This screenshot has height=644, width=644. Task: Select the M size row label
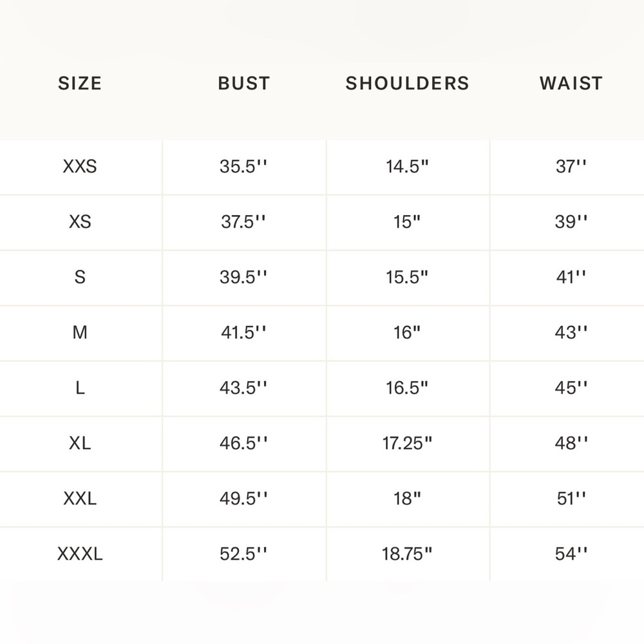point(80,332)
